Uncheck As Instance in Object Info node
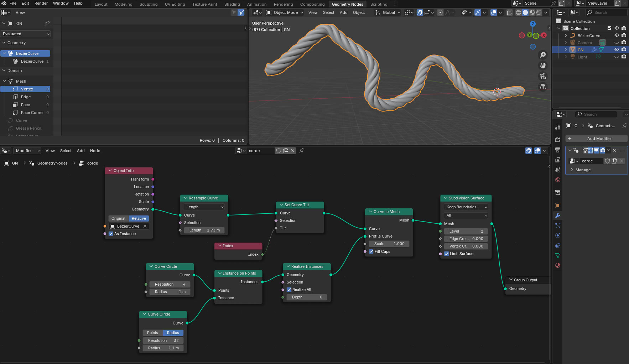629x364 pixels. [x=111, y=234]
